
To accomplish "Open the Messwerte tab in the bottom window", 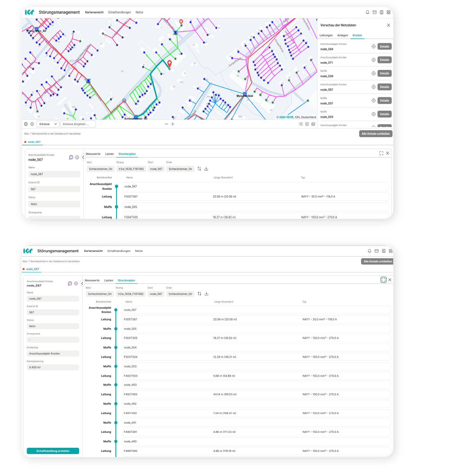I will click(92, 280).
